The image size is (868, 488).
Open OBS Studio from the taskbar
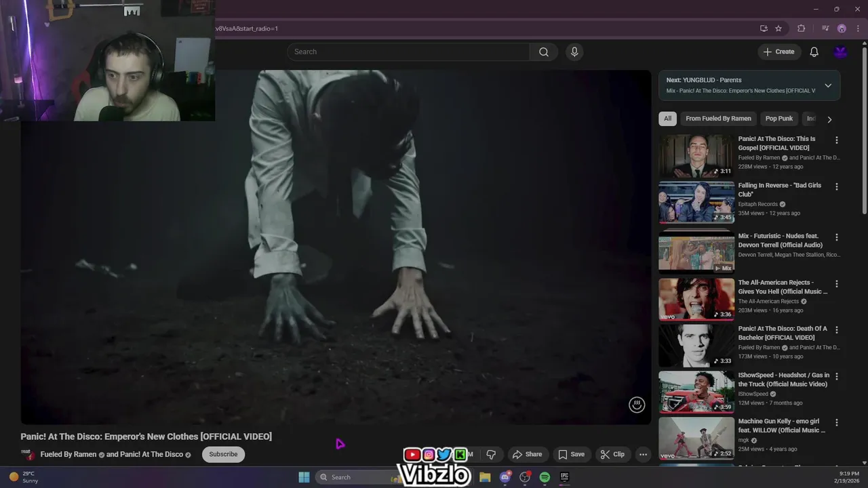click(x=525, y=477)
